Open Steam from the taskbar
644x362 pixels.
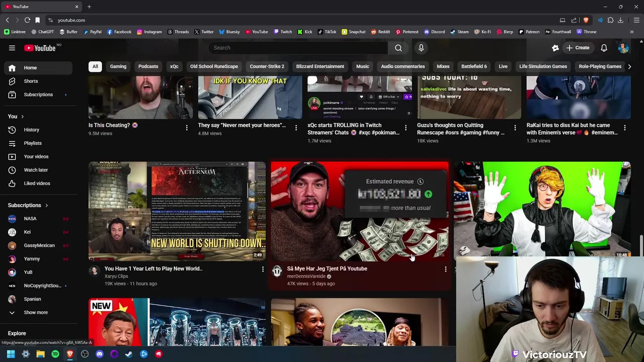pos(129,354)
